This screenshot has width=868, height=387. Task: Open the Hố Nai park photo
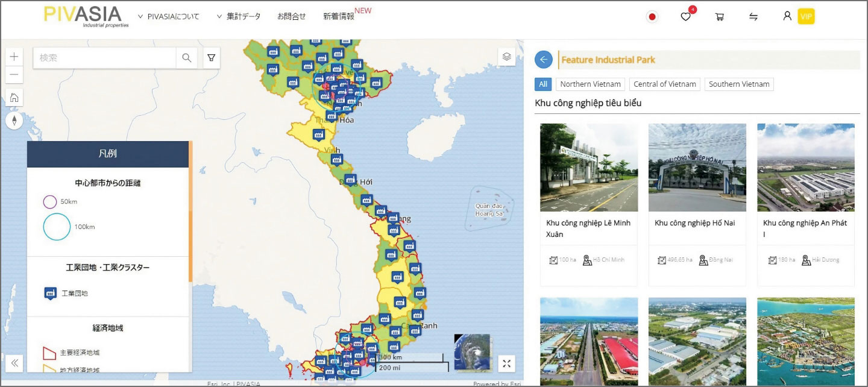697,168
